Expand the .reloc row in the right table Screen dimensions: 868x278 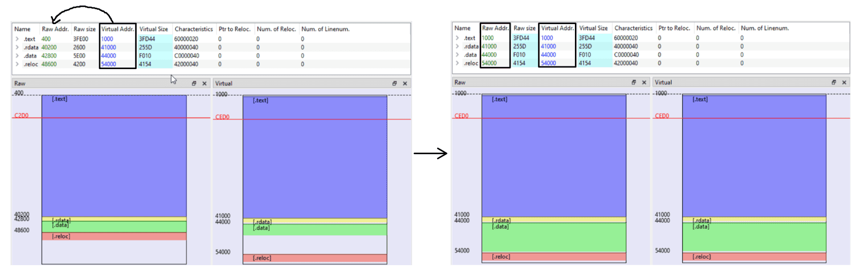pos(457,63)
